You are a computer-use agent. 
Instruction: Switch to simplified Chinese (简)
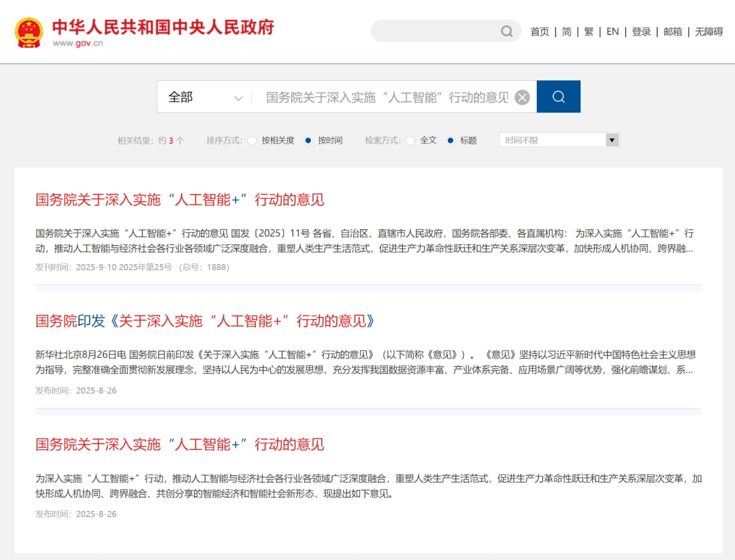pyautogui.click(x=566, y=32)
